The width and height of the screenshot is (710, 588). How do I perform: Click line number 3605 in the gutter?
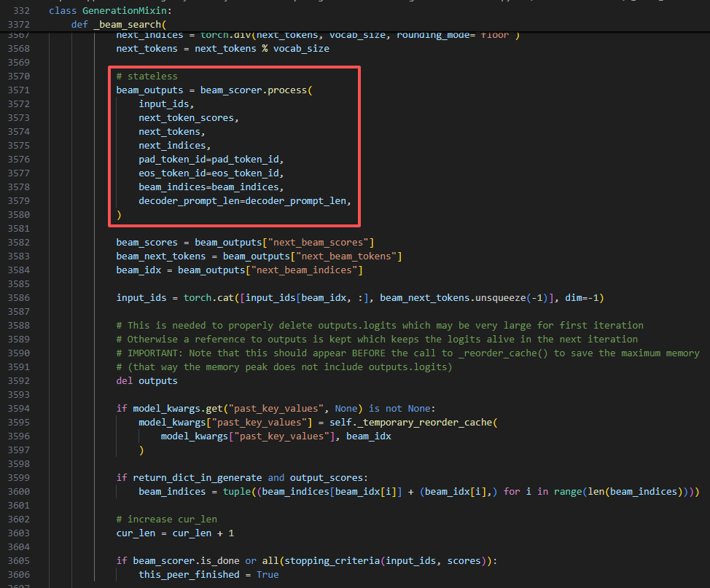pyautogui.click(x=18, y=561)
